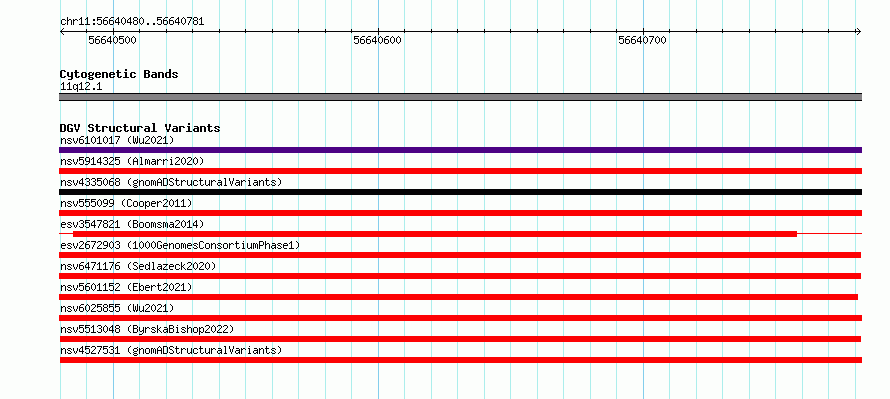Viewport: 890px width, 399px height.
Task: Click the nsv5513048 (ByrskaBishop2022) label
Action: coord(147,329)
